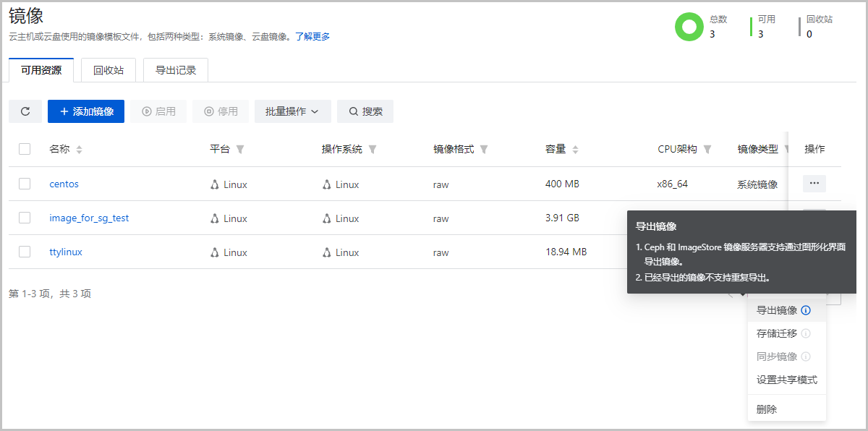The height and width of the screenshot is (431, 868).
Task: Click the x86_64 architecture cell
Action: 673,184
